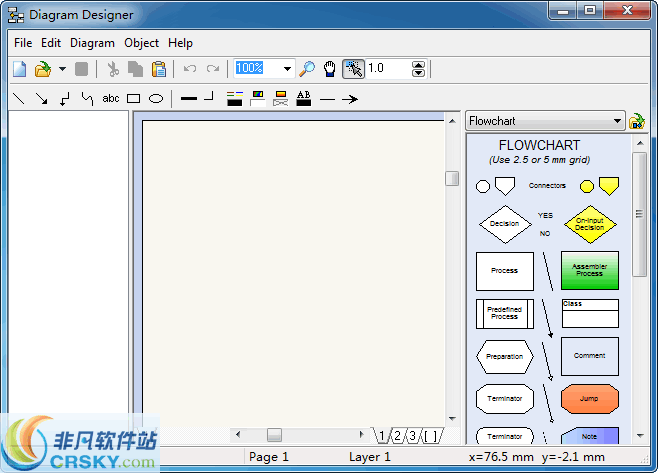Open the Flowchart template palette dropdown

point(545,121)
